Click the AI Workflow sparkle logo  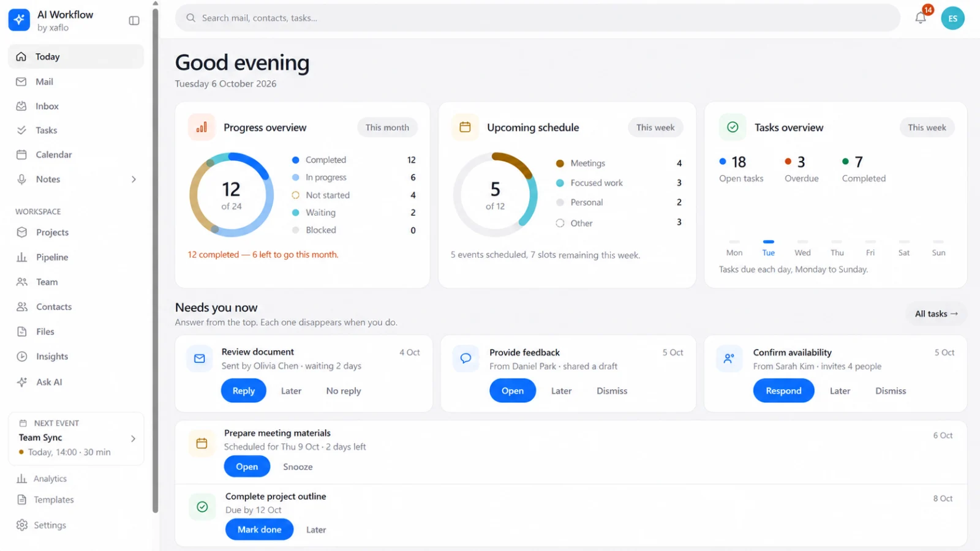click(x=19, y=20)
